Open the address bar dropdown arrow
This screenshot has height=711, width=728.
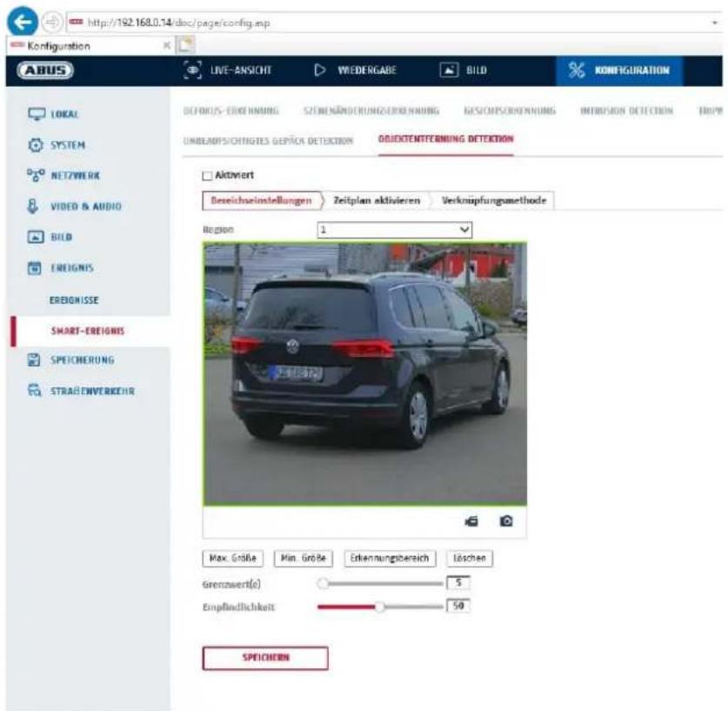[715, 23]
